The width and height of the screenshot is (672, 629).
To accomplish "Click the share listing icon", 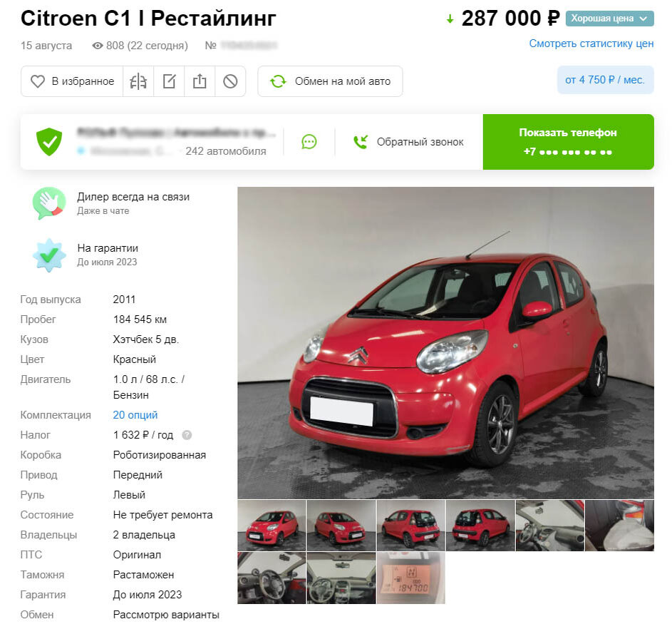I will point(200,81).
